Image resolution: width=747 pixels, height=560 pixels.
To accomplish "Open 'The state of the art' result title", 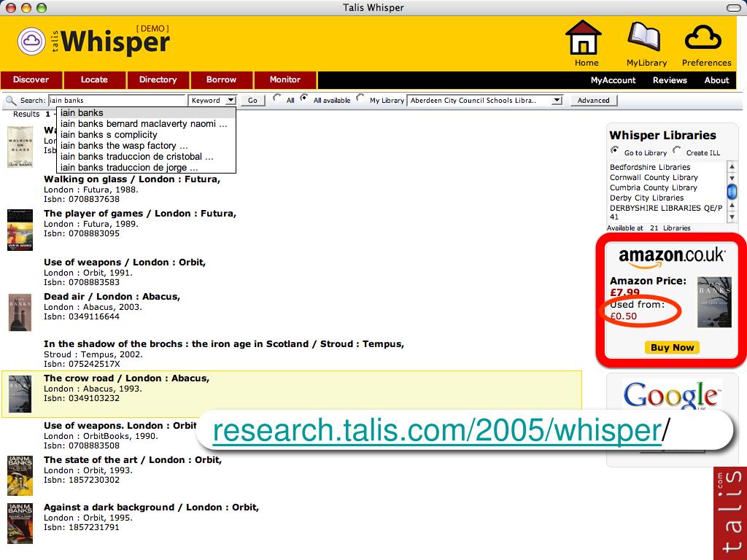I will 133,459.
